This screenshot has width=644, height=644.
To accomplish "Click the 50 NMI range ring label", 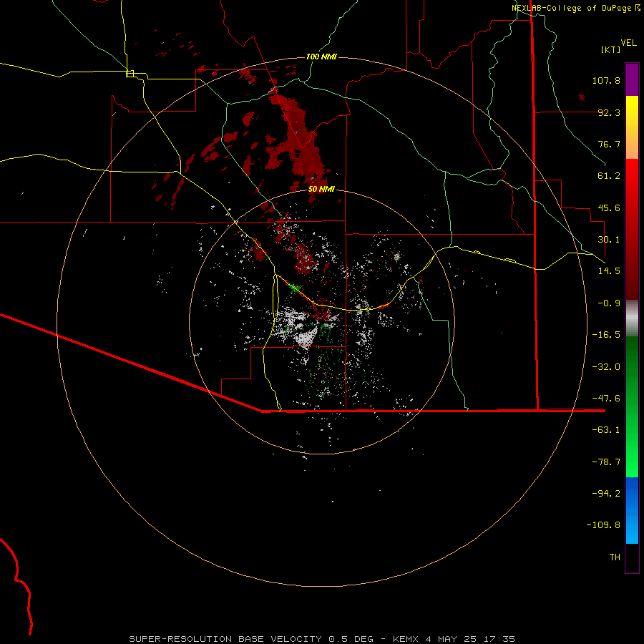I will [x=321, y=189].
